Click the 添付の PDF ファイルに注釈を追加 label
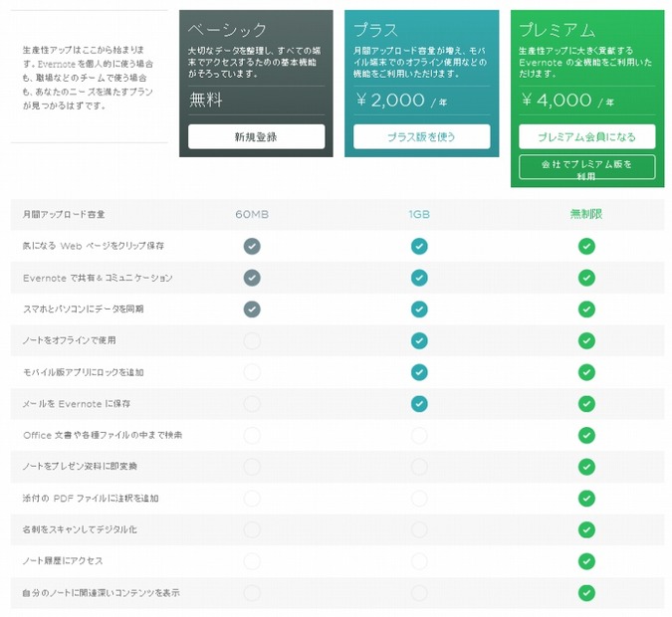The image size is (672, 617). pos(91,499)
